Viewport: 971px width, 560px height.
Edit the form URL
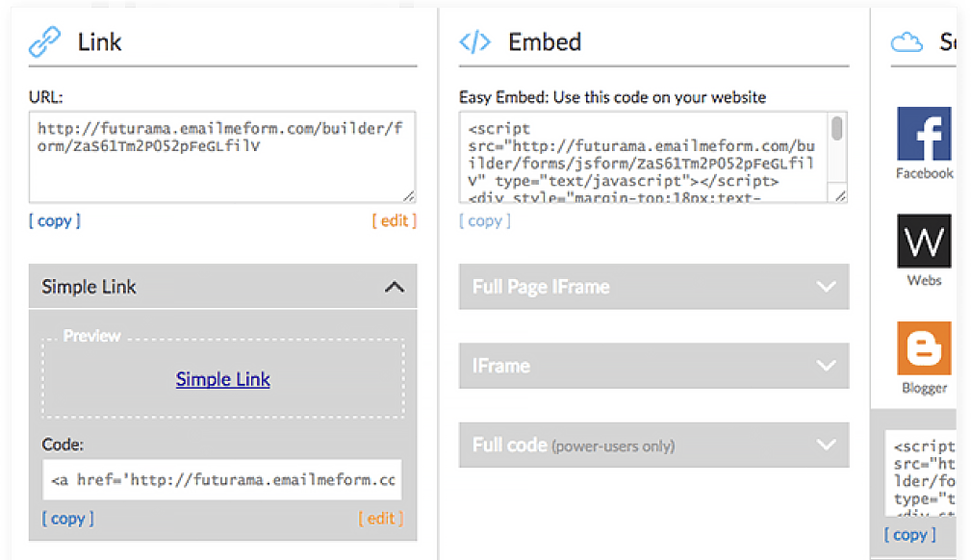[394, 220]
